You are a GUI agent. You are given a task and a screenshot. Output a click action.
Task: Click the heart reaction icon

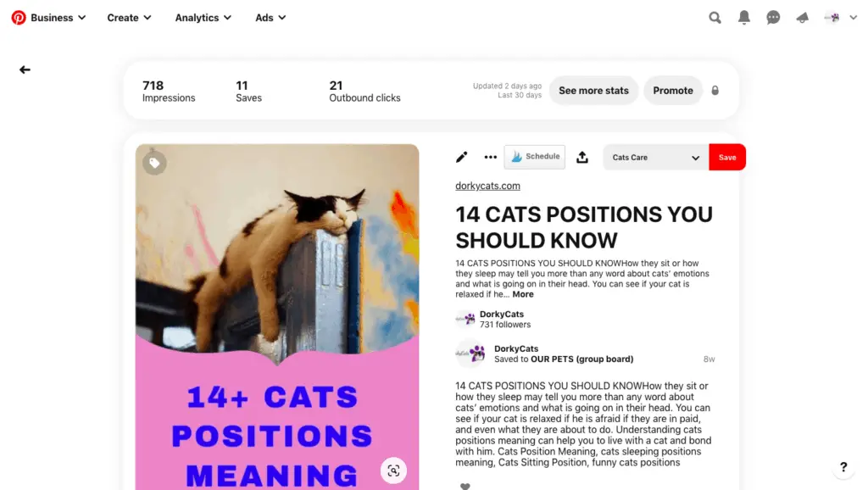click(465, 486)
